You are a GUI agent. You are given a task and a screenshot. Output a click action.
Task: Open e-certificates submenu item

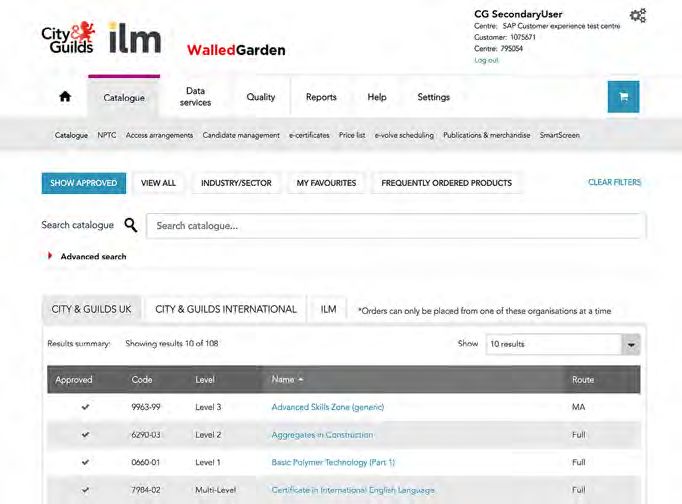(x=309, y=135)
